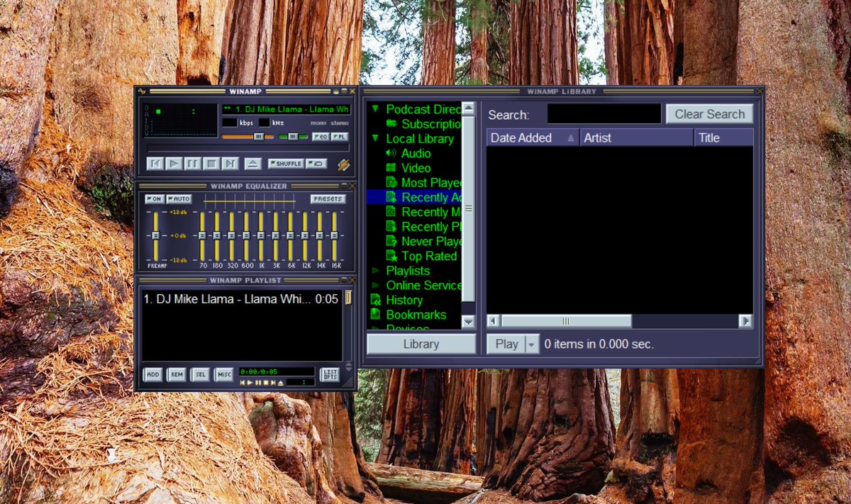Click the 16K equalizer band slider
851x504 pixels.
point(334,235)
